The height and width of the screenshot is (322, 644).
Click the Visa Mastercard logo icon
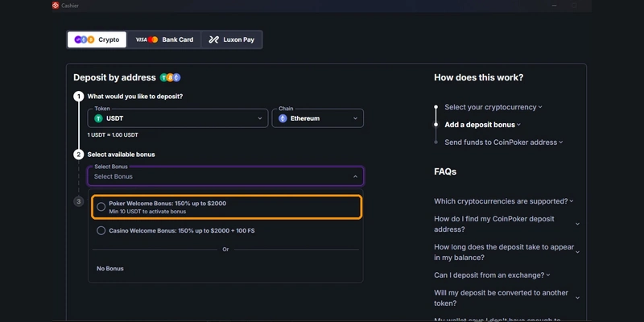coord(147,39)
